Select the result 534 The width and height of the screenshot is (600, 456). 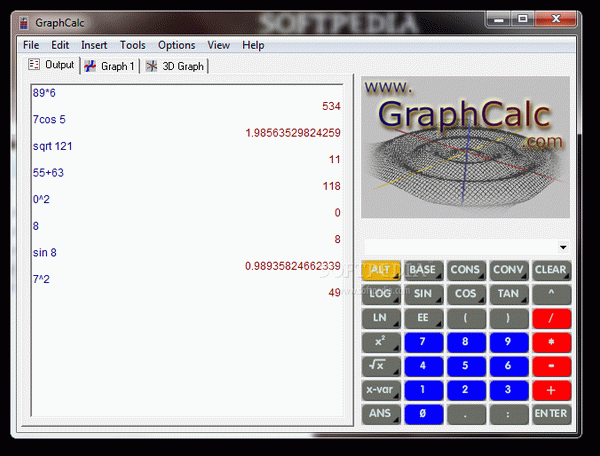coord(331,106)
